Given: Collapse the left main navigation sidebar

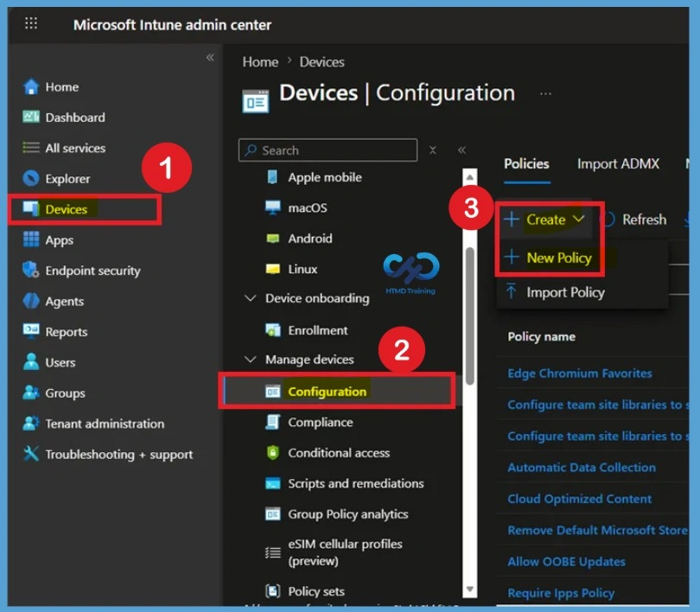Looking at the screenshot, I should [210, 57].
